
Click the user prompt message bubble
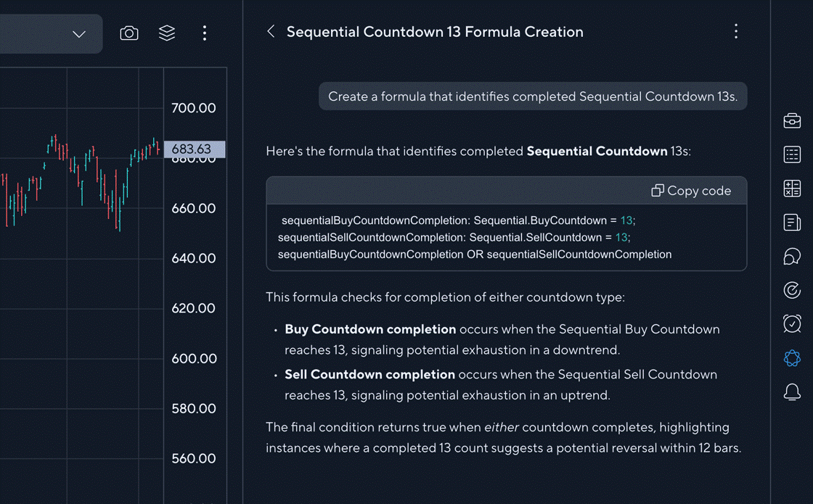[532, 96]
